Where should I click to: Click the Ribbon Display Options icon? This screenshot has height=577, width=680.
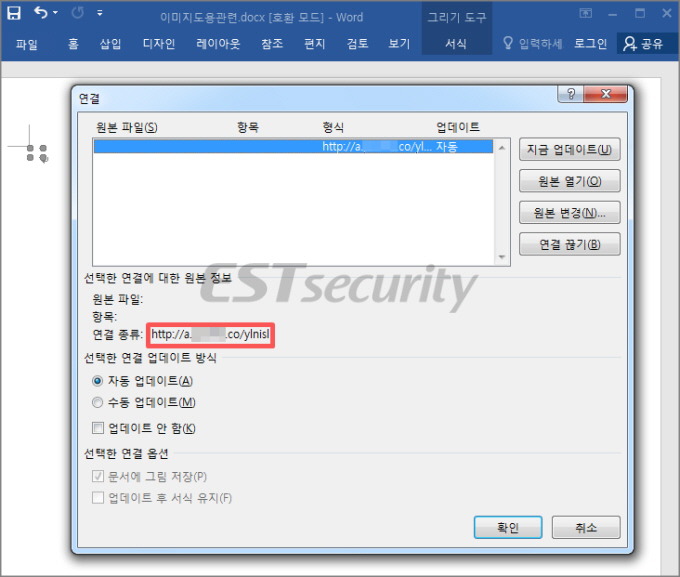click(x=585, y=13)
